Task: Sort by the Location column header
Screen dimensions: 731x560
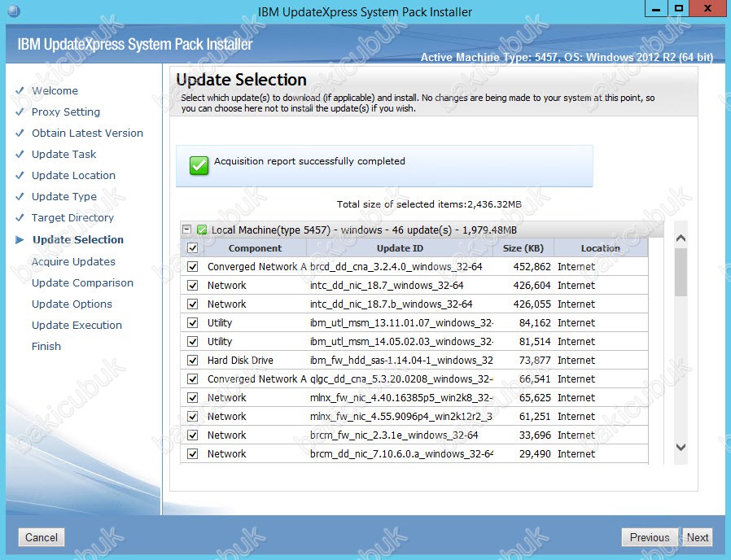Action: pyautogui.click(x=601, y=248)
